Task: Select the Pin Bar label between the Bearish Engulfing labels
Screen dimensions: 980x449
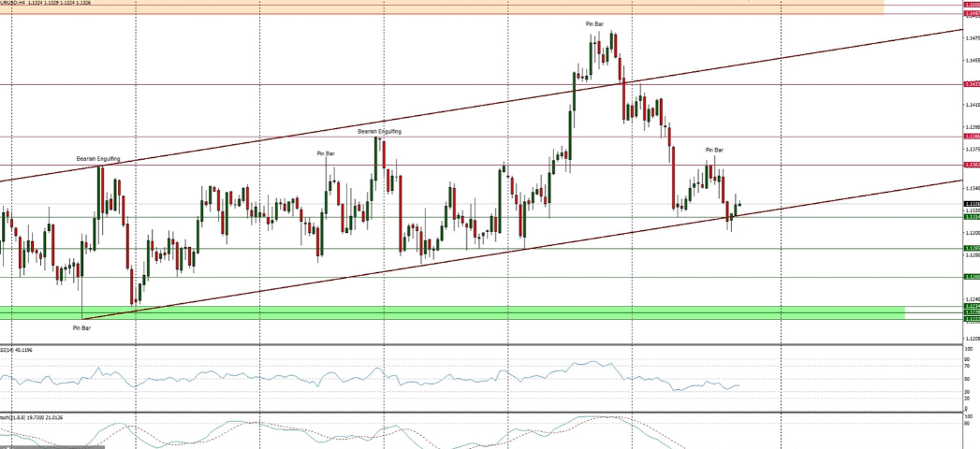Action: [x=326, y=152]
